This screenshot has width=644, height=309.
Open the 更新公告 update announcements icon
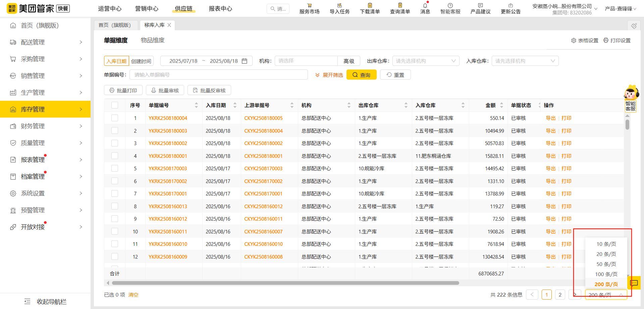pos(511,8)
